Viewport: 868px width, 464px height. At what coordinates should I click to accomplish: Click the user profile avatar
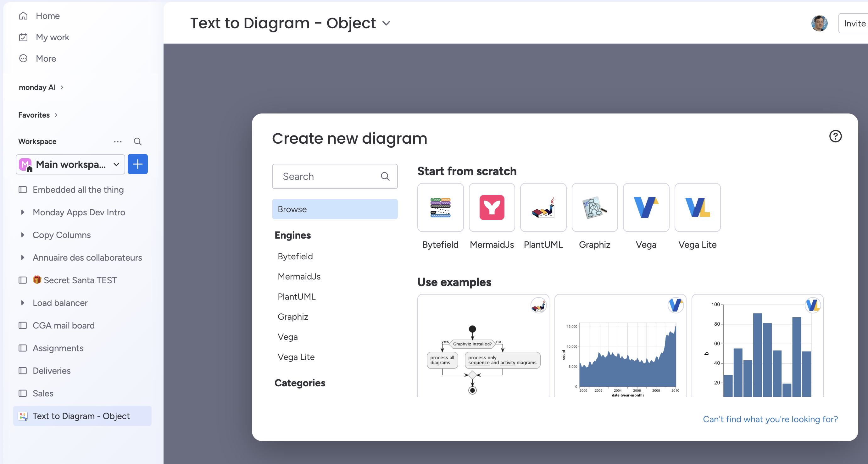point(820,23)
